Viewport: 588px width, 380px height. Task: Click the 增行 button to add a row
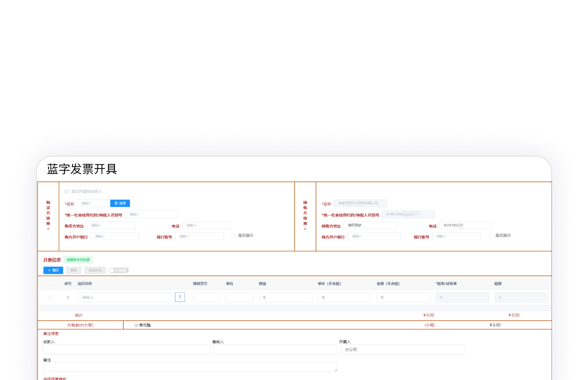tap(53, 270)
